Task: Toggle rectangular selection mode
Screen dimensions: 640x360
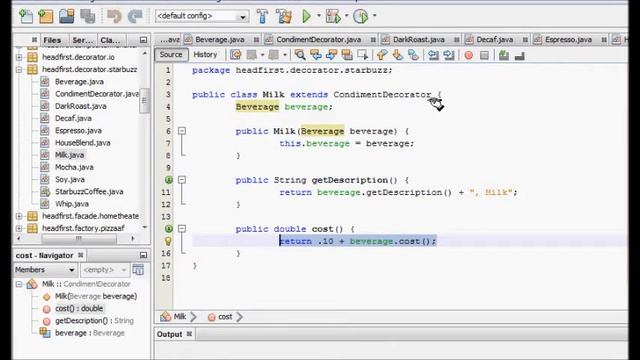Action: 362,55
